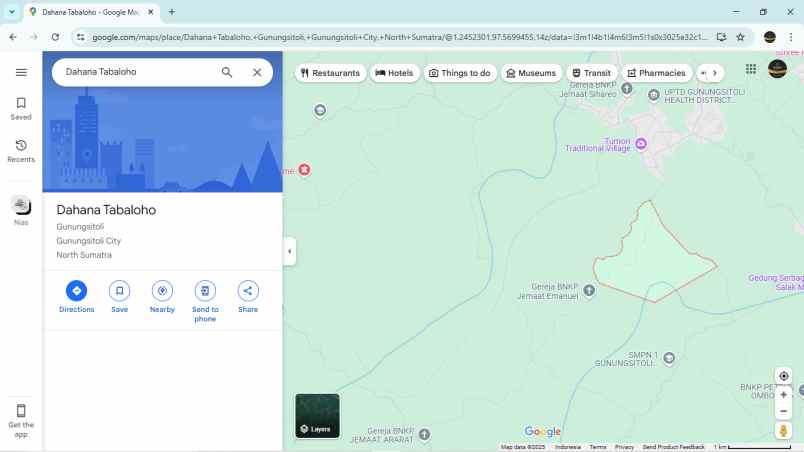Select the Transit chip
The image size is (804, 452).
(x=591, y=73)
